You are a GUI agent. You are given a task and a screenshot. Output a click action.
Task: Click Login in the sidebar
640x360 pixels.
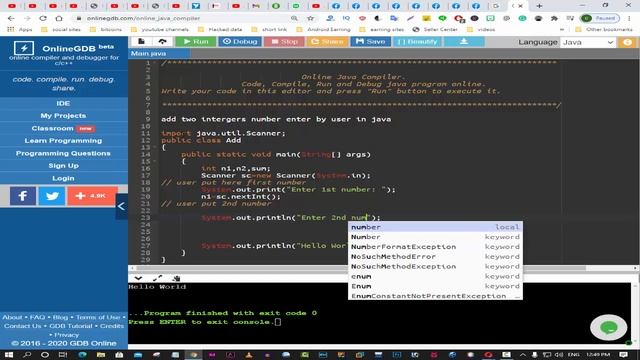pos(63,178)
